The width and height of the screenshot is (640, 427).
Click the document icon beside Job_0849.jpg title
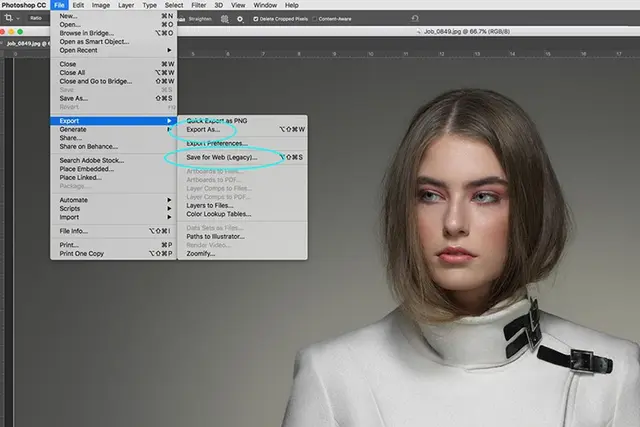418,31
